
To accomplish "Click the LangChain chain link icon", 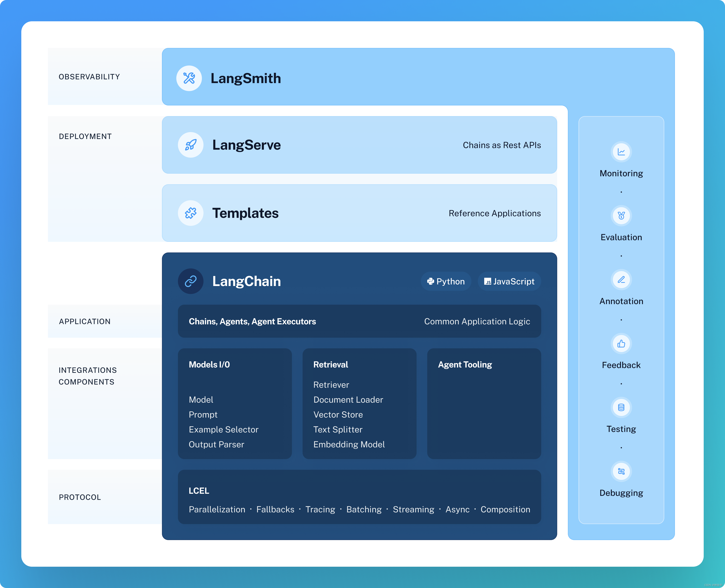I will pyautogui.click(x=191, y=281).
